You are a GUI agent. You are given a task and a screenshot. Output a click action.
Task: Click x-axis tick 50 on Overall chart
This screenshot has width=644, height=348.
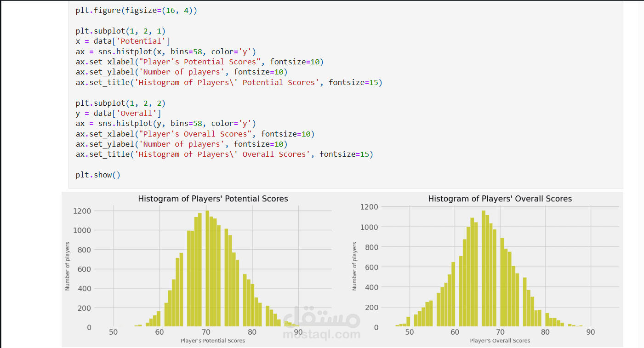coord(409,332)
